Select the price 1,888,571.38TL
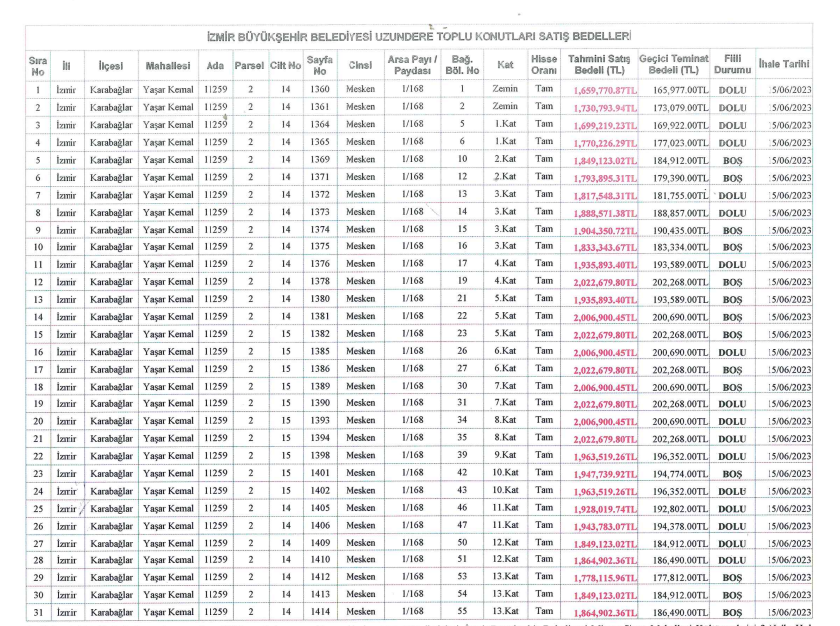Viewport: 840px width, 626px height. click(606, 213)
